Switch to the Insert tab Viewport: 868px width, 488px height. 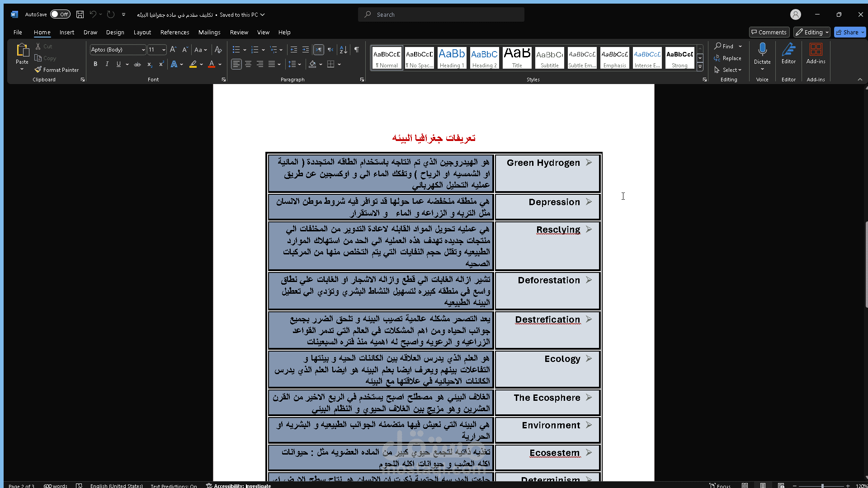(x=67, y=32)
